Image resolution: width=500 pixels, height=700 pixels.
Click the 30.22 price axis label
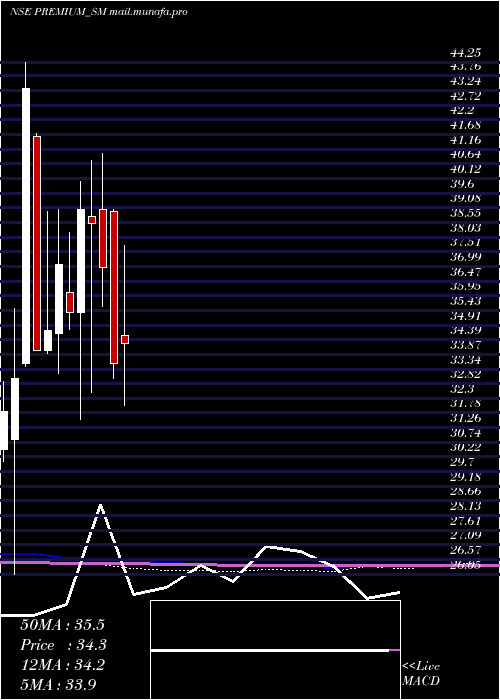pyautogui.click(x=466, y=447)
